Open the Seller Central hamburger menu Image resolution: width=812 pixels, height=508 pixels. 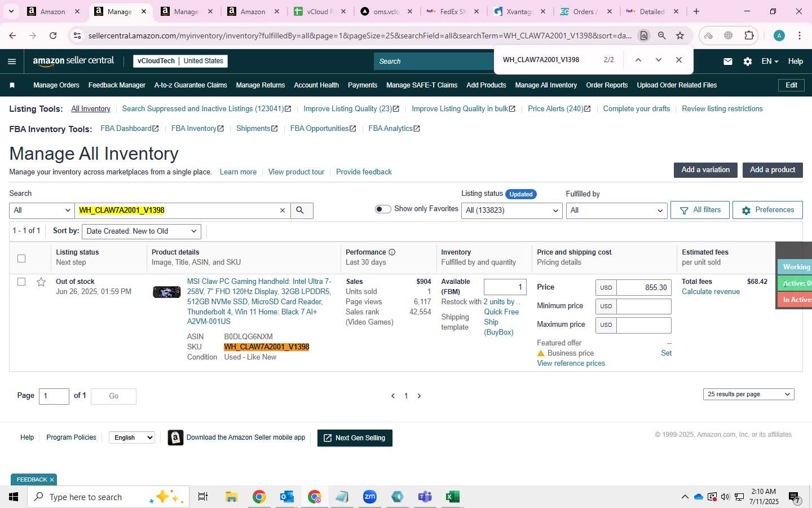[x=12, y=62]
